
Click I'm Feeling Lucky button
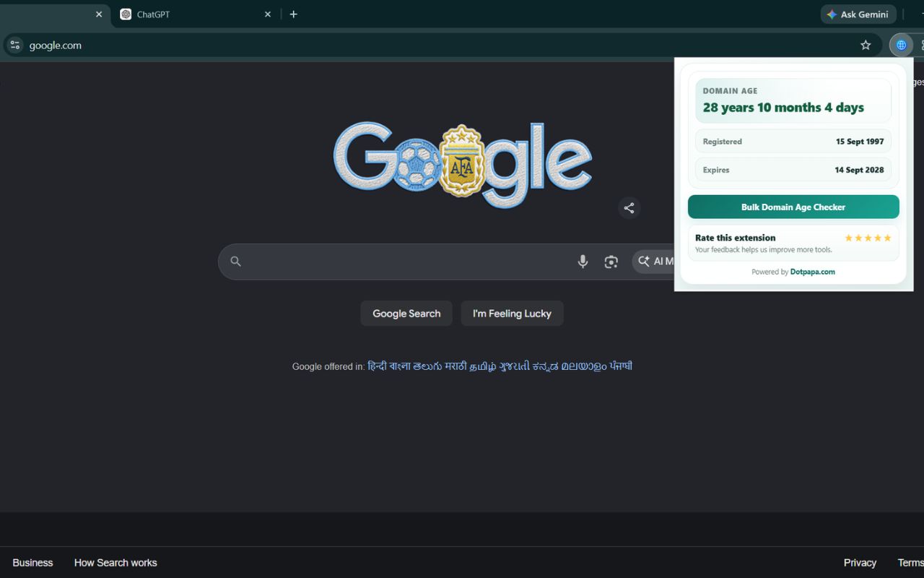coord(512,314)
